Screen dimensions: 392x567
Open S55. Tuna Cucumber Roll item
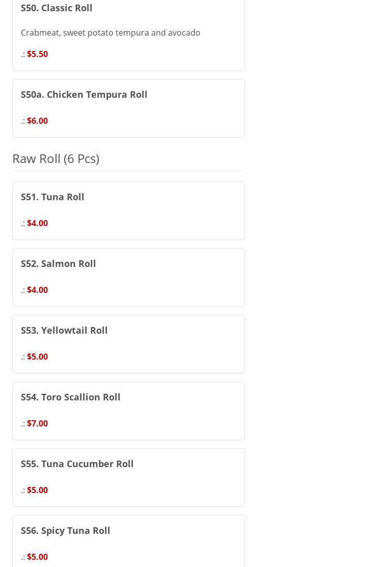point(77,464)
